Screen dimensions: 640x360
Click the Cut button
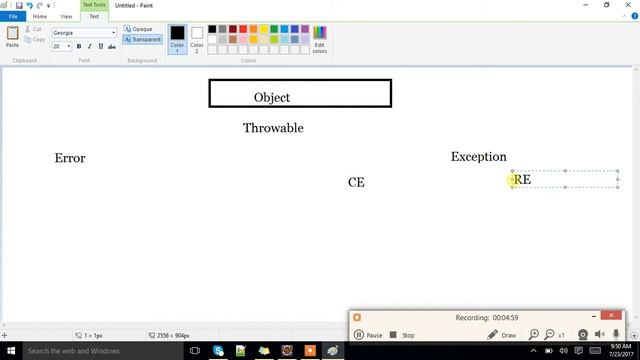tap(33, 29)
